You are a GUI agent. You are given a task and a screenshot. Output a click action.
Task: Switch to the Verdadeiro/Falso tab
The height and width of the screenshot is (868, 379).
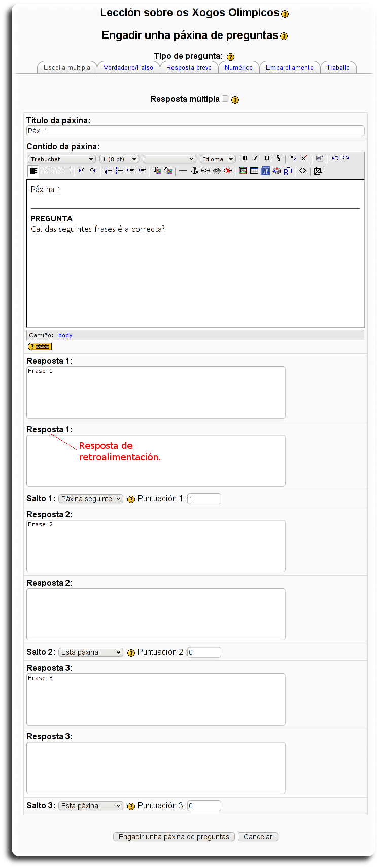click(x=128, y=67)
